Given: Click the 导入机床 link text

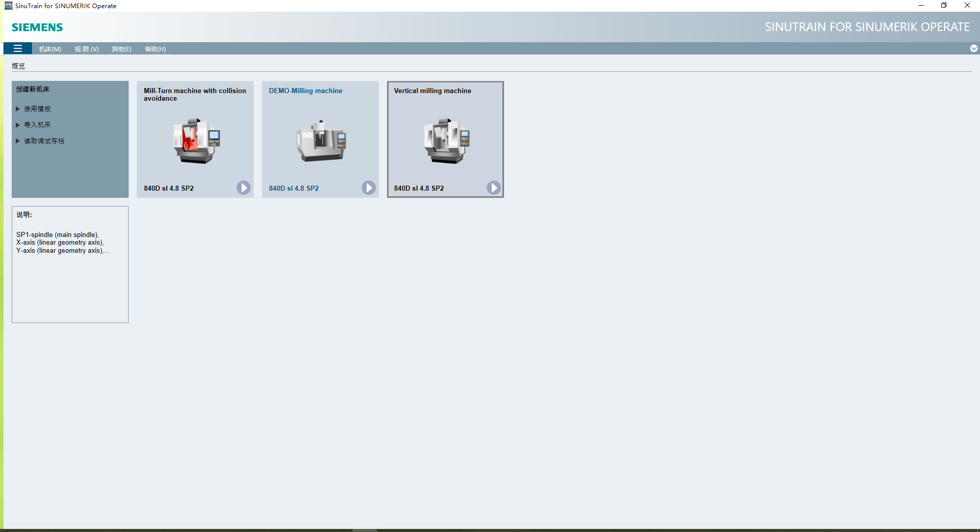Looking at the screenshot, I should [37, 125].
